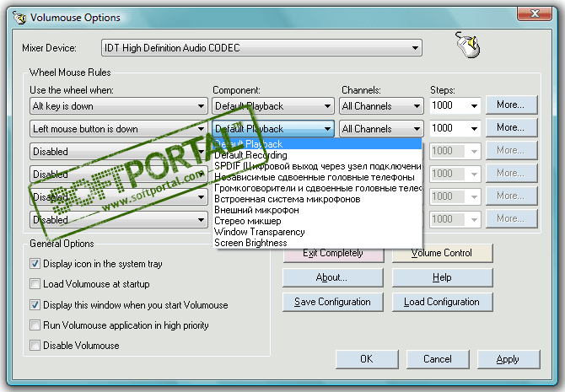Image resolution: width=565 pixels, height=392 pixels.
Task: Select 'Стерео микшер' in the list
Action: pyautogui.click(x=317, y=221)
